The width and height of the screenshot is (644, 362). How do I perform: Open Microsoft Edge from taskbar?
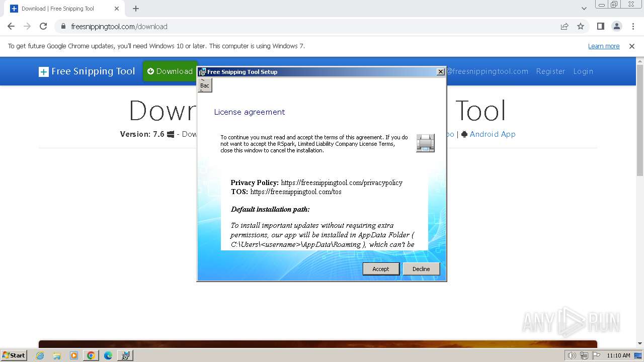(108, 355)
